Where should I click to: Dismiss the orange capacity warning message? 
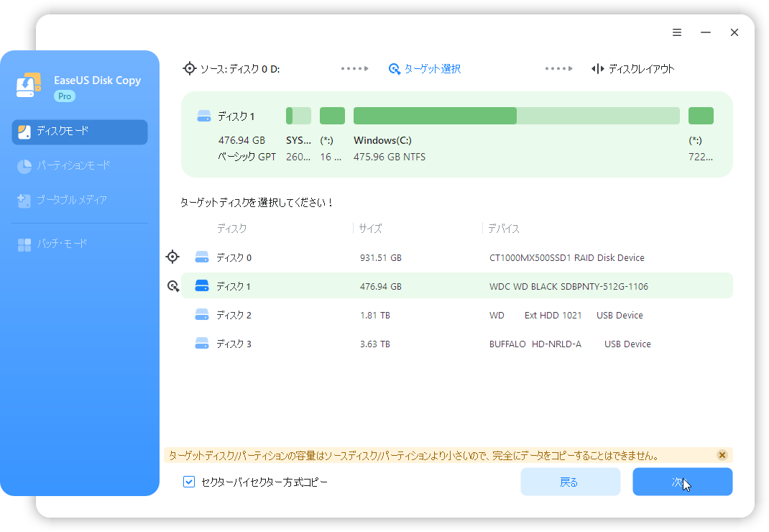722,455
